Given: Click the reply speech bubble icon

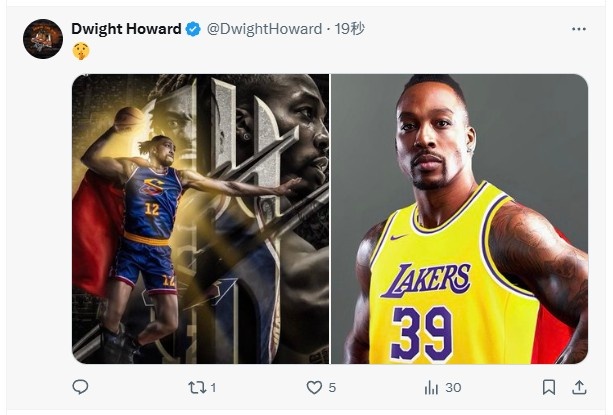Looking at the screenshot, I should tap(81, 387).
